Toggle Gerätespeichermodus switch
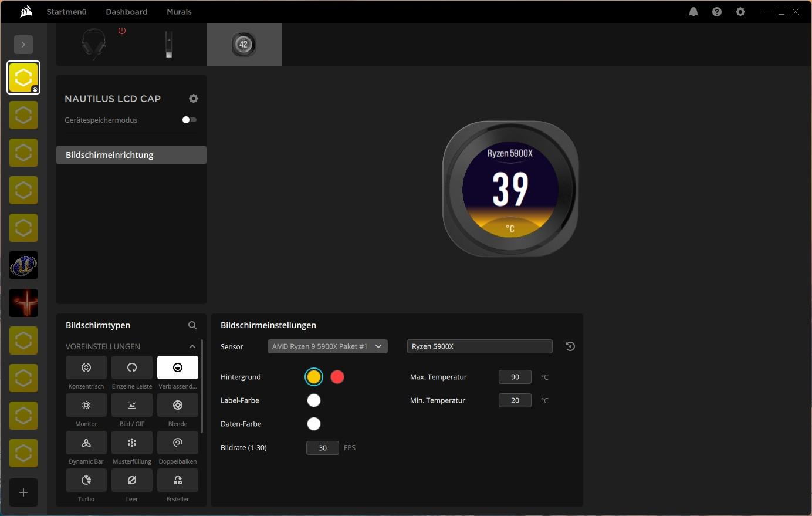Screen dimensions: 812x516 pos(189,120)
